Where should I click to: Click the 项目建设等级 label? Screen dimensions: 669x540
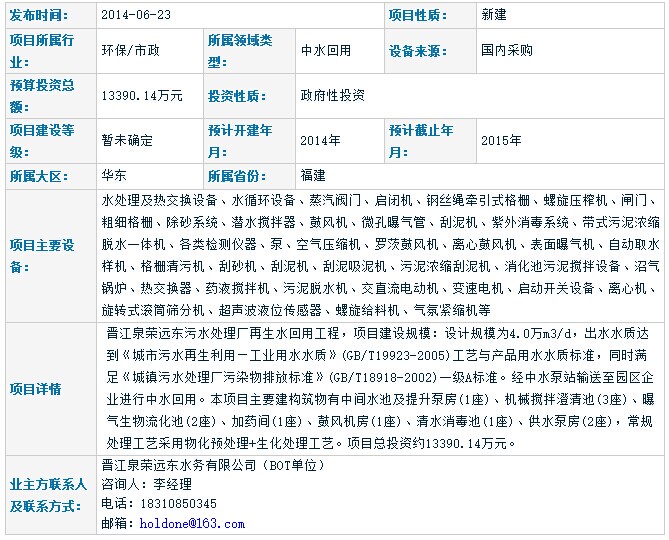click(x=42, y=141)
